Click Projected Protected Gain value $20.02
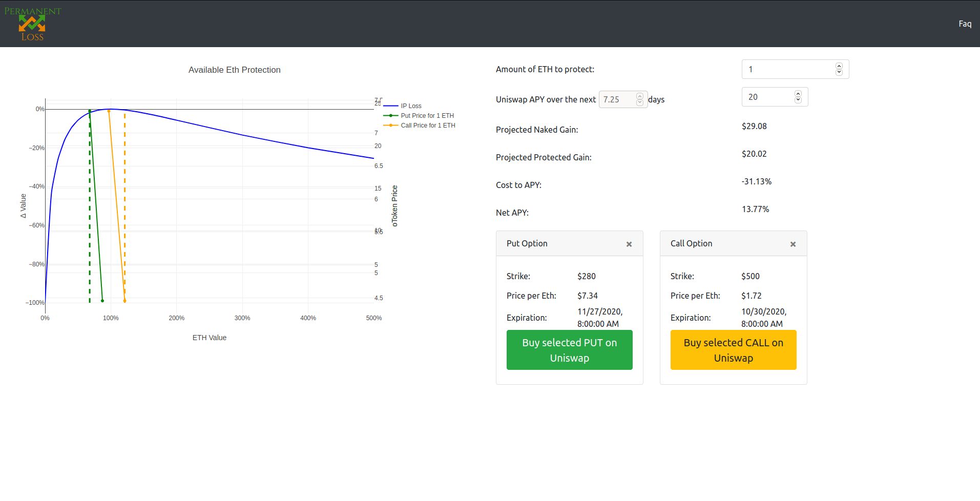980x501 pixels. click(x=754, y=154)
